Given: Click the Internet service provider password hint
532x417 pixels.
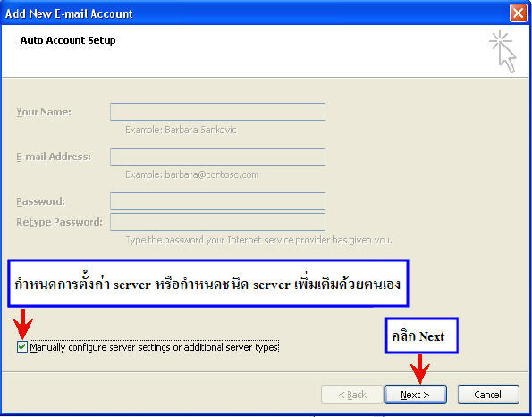Looking at the screenshot, I should tap(259, 240).
